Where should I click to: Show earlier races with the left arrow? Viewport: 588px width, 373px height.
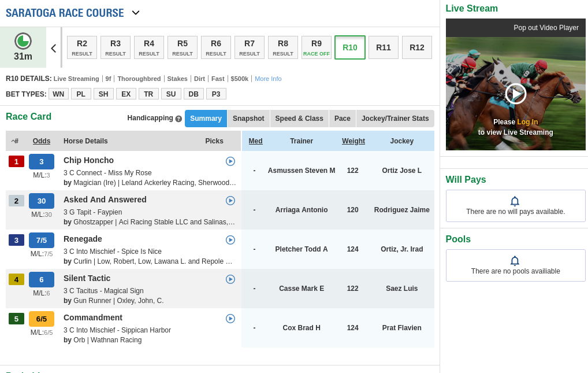coord(54,48)
